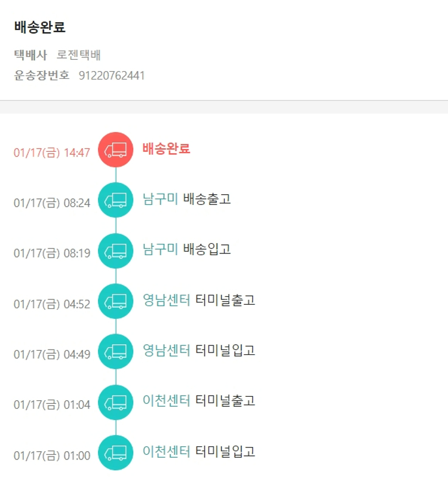This screenshot has width=448, height=481.
Task: Click the truck icon beside 영남센터 터미널입고
Action: point(116,352)
